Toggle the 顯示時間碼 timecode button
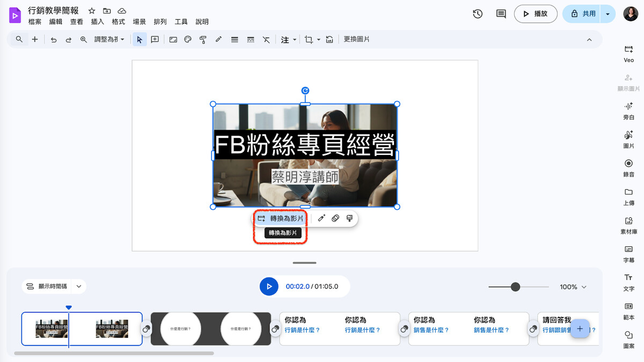Image resolution: width=644 pixels, height=362 pixels. tap(47, 286)
